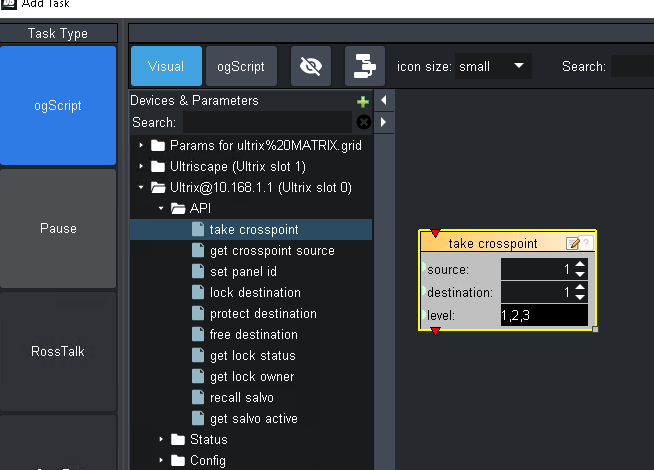Viewport: 654px width, 470px height.
Task: Select set panel id item
Action: coord(243,271)
